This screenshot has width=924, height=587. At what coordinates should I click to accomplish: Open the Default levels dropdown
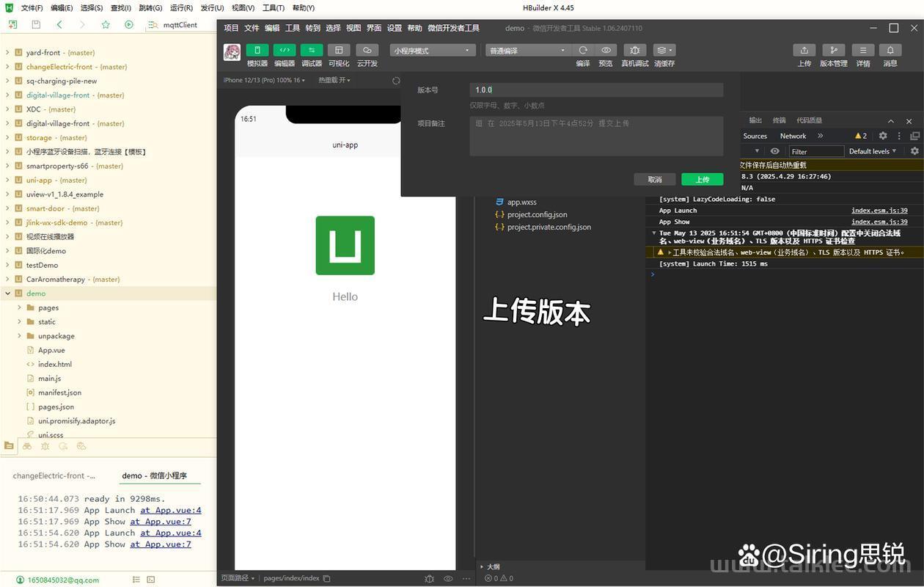pyautogui.click(x=873, y=151)
